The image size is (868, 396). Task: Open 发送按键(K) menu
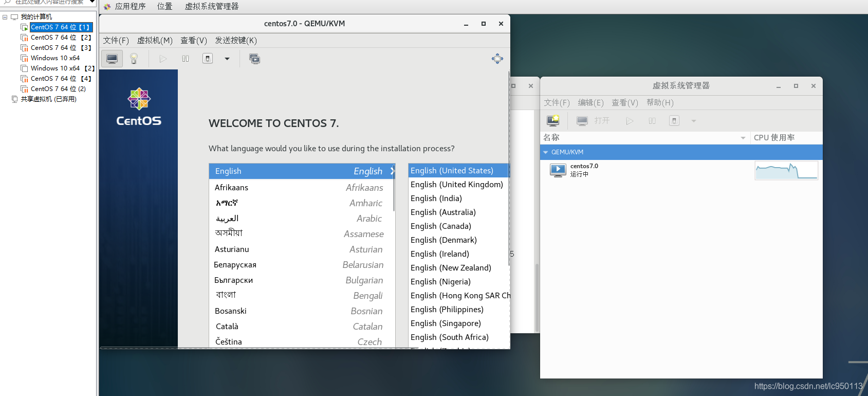pos(236,40)
